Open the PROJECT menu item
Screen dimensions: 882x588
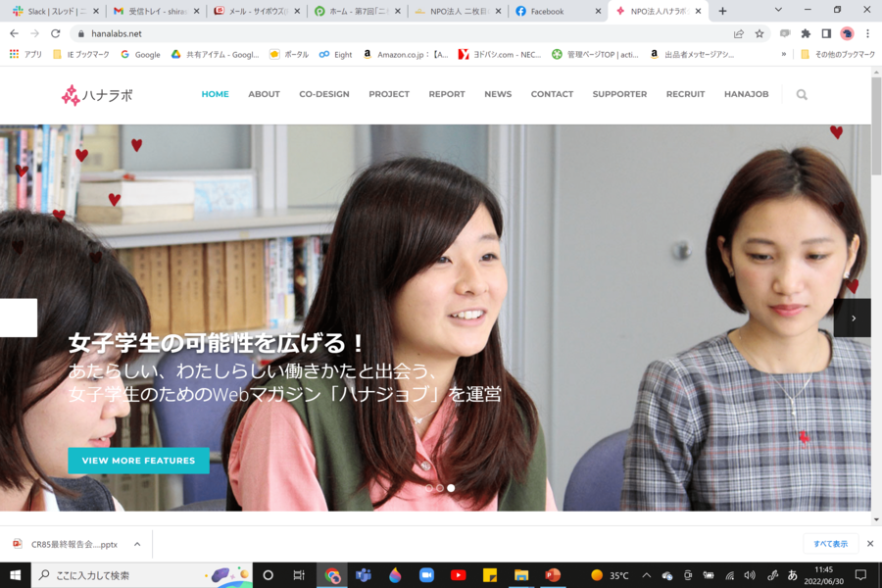[x=389, y=94]
